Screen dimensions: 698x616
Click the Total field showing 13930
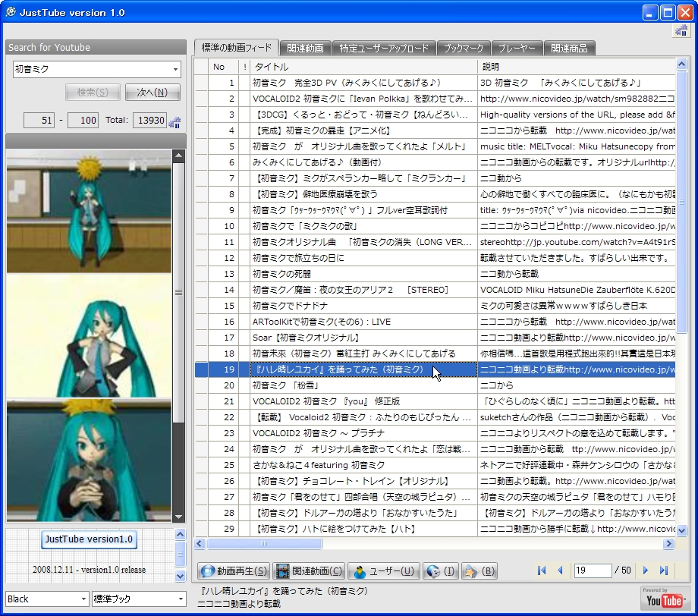[x=150, y=120]
